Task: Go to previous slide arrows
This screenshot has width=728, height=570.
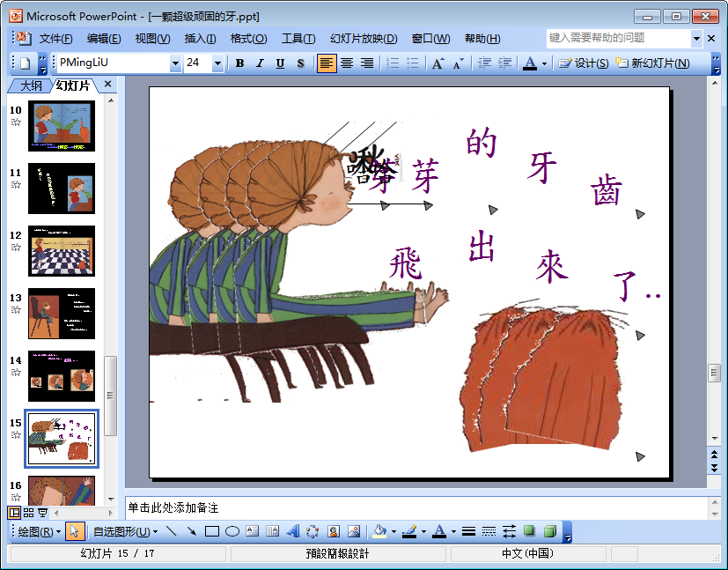Action: (x=714, y=455)
